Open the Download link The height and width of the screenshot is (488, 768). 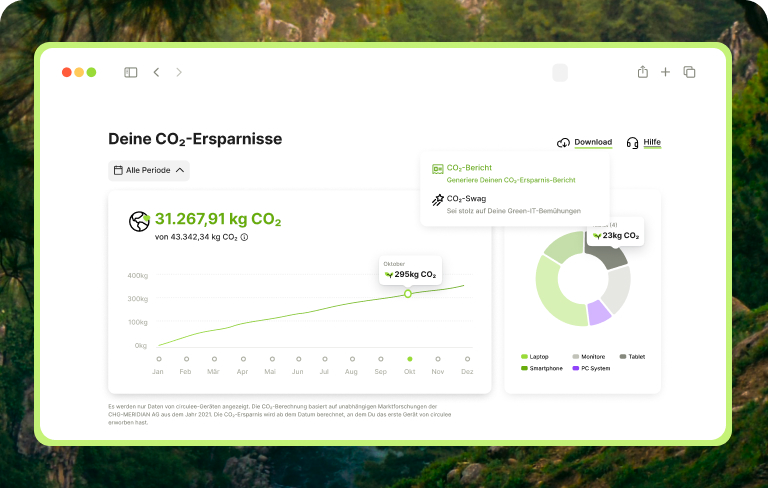(593, 142)
